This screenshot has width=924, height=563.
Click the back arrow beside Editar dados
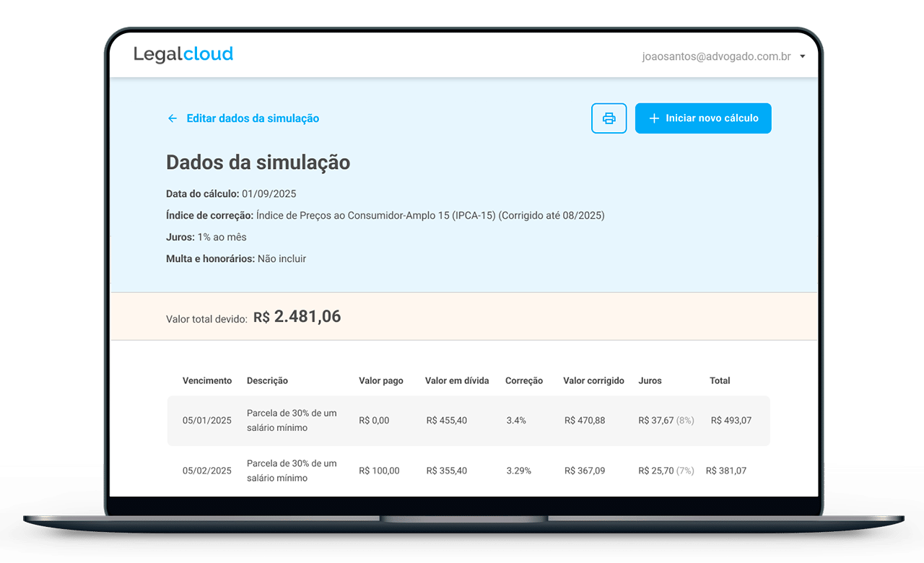pyautogui.click(x=172, y=118)
